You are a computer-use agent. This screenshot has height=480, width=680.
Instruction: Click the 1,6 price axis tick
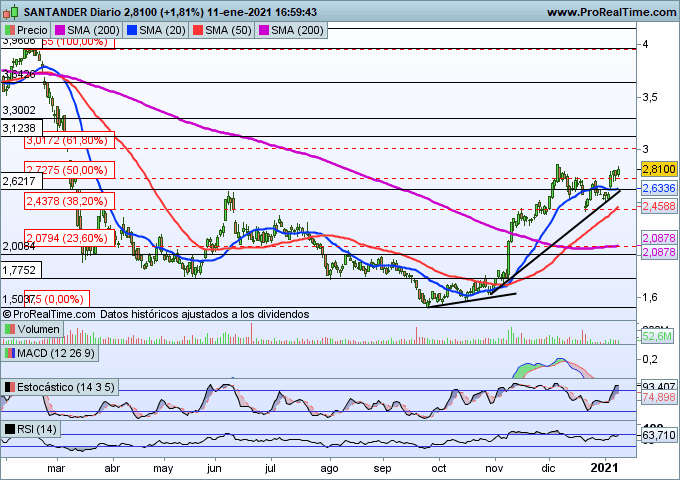tap(650, 297)
